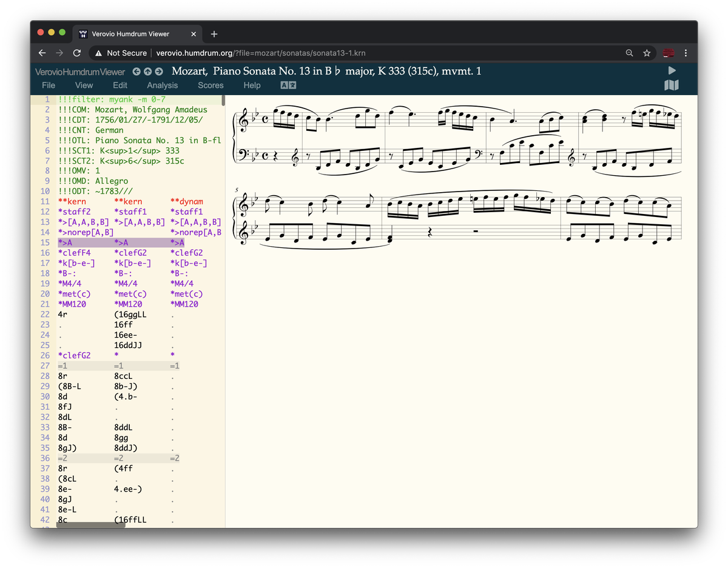Expand the Analysis menu
Viewport: 728px width, 568px height.
pyautogui.click(x=162, y=85)
